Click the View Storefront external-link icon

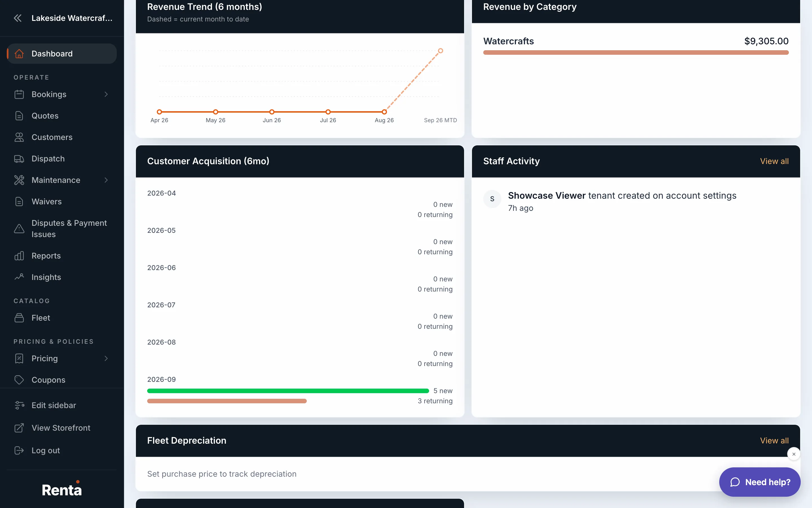point(19,428)
